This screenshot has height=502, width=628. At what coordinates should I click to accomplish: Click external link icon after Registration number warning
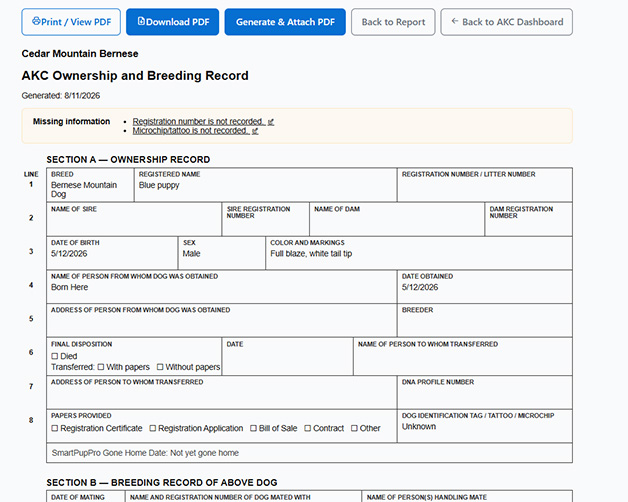coord(271,122)
